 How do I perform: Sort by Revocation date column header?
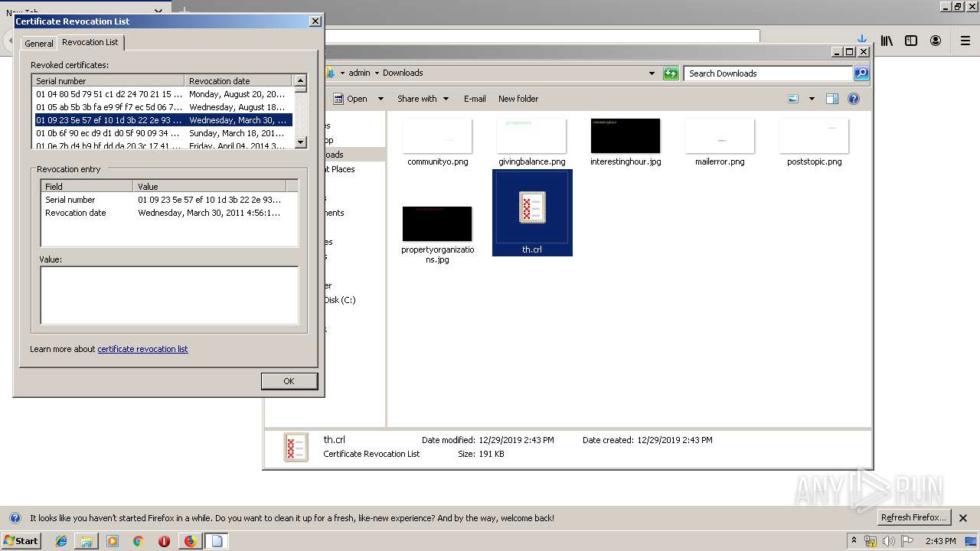[x=238, y=80]
